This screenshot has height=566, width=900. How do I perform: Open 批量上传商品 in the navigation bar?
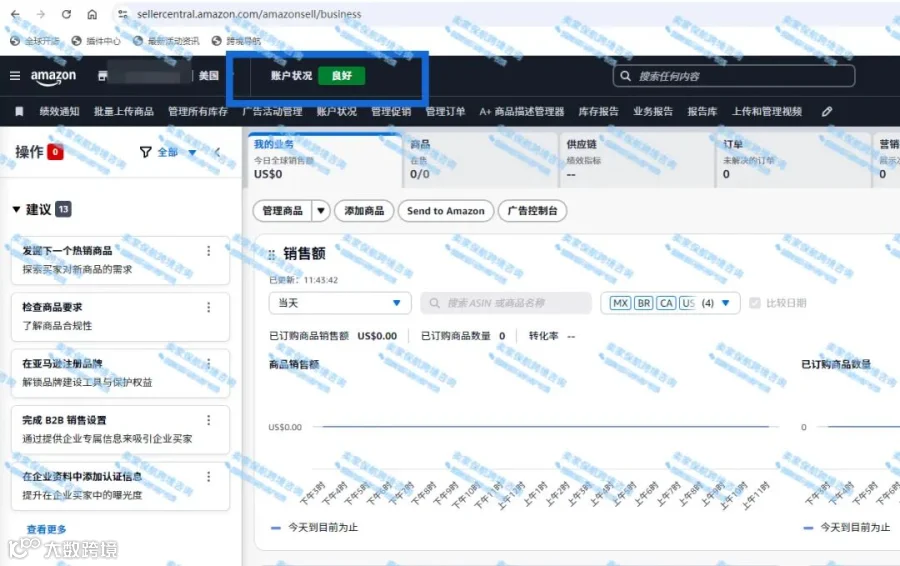click(x=123, y=111)
